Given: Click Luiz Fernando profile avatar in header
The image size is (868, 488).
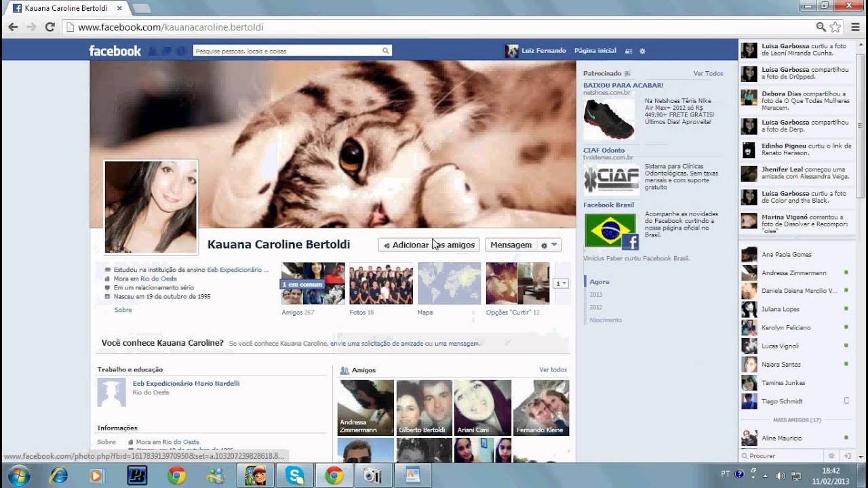Looking at the screenshot, I should [x=511, y=51].
